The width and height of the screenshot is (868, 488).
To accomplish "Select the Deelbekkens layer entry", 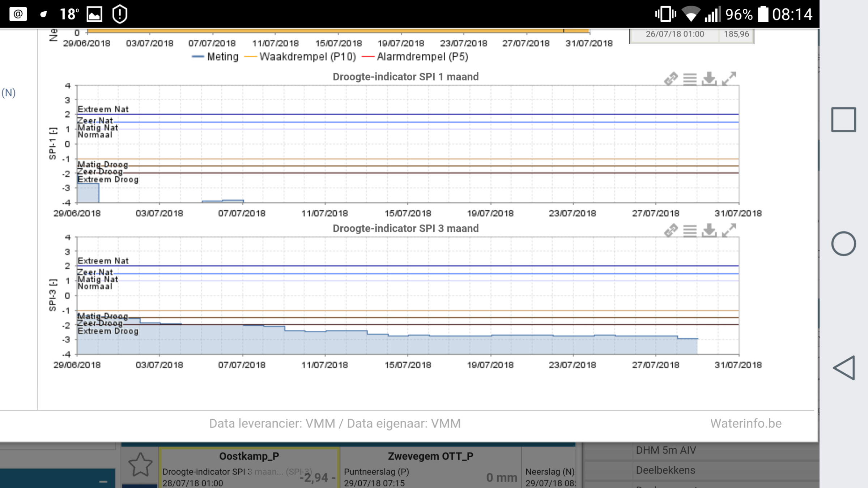I will (x=665, y=470).
